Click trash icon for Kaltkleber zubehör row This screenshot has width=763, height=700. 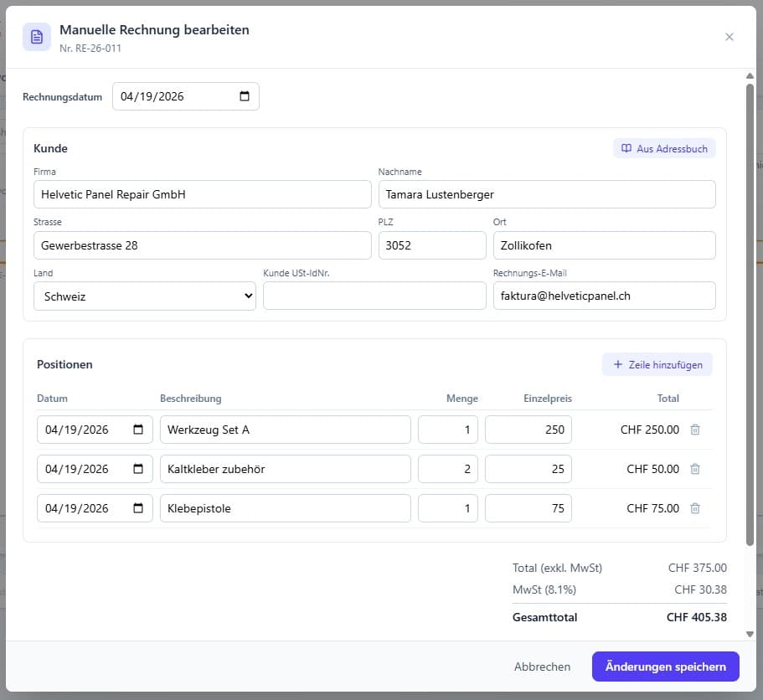[x=694, y=469]
